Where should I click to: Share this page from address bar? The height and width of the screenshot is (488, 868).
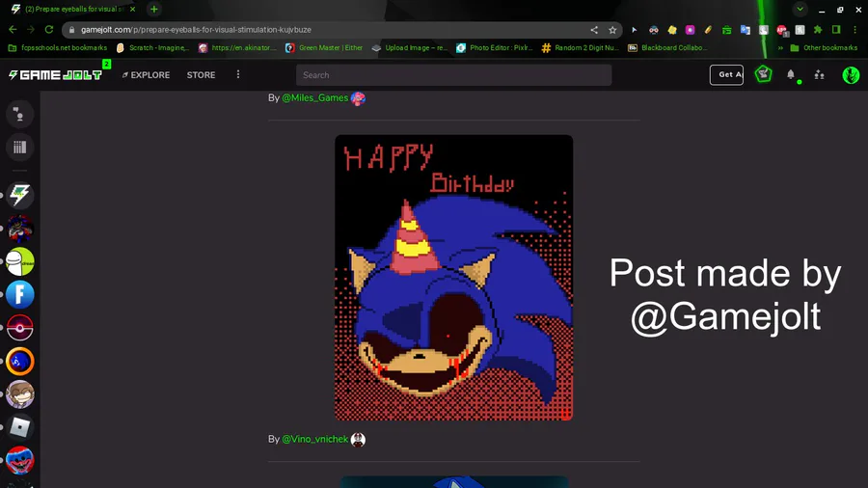tap(594, 30)
